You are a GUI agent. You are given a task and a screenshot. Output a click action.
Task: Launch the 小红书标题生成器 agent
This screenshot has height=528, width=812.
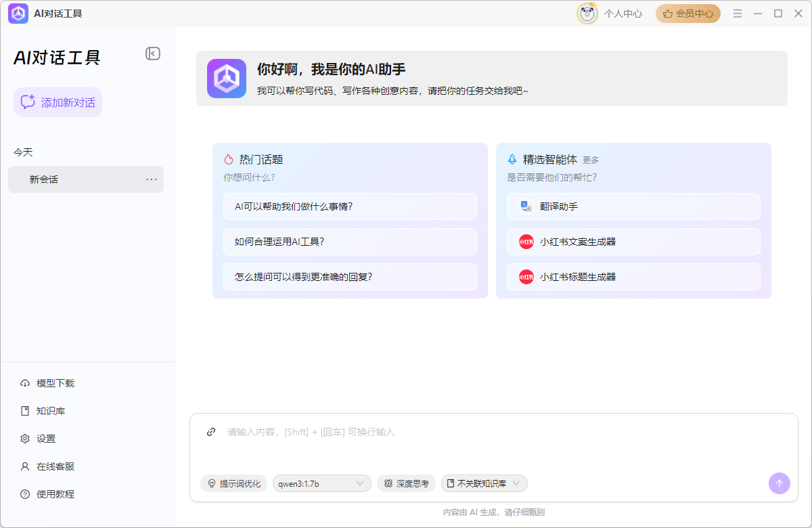click(x=633, y=277)
